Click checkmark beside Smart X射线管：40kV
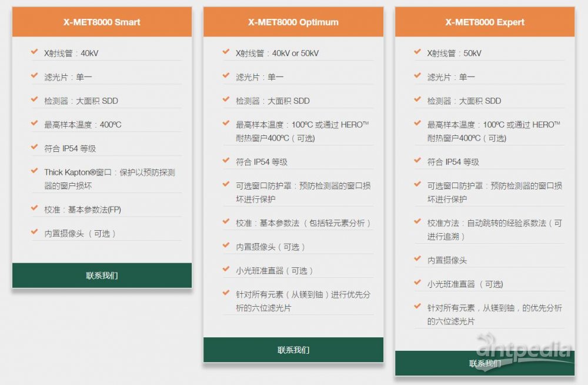 34,51
